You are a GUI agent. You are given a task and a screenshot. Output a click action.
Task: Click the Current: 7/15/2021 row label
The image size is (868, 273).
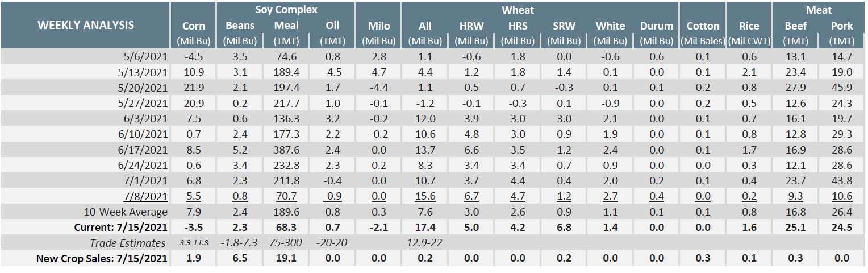click(x=121, y=227)
